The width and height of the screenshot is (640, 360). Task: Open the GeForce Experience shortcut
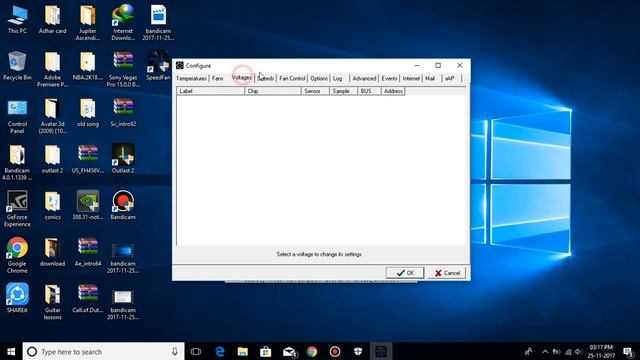[17, 209]
